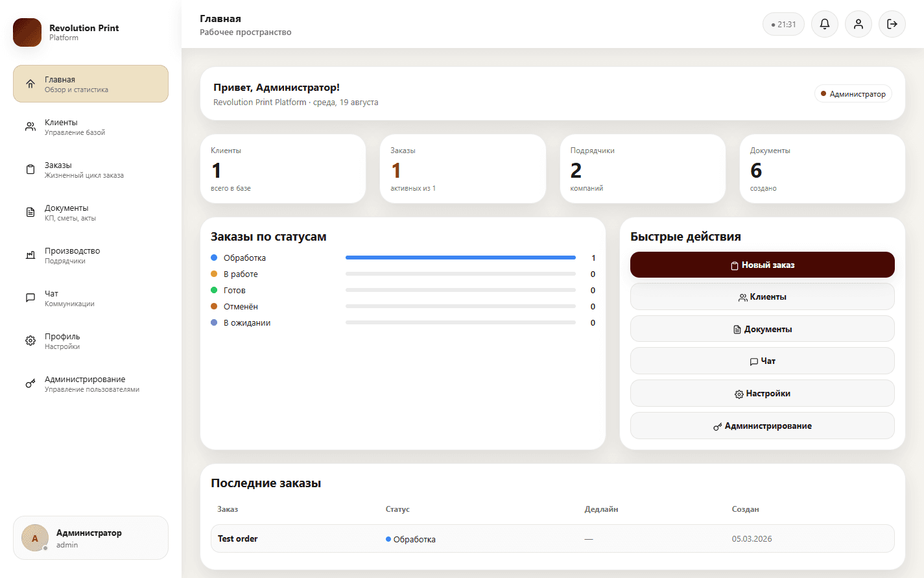This screenshot has height=578, width=924.
Task: Open Профиль Настройки menu item
Action: (91, 341)
